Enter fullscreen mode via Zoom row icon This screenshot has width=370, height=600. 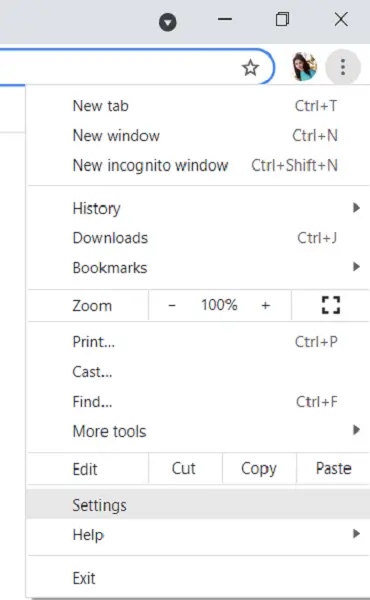(x=331, y=305)
